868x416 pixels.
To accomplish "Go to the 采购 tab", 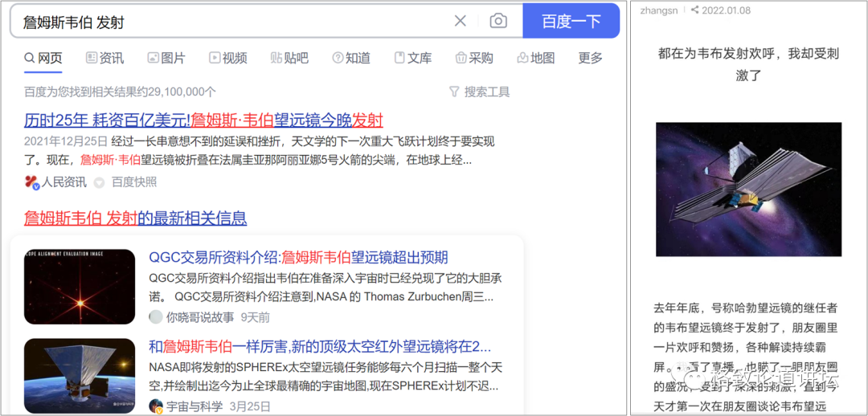I will pos(474,58).
